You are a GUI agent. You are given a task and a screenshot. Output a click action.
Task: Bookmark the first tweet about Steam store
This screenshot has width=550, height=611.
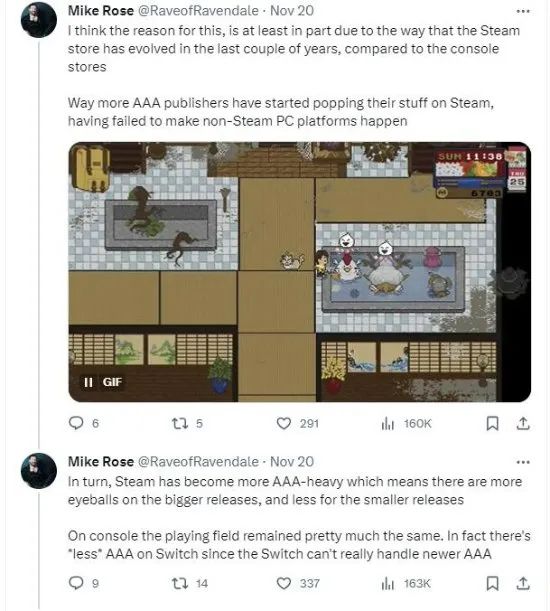tap(493, 423)
